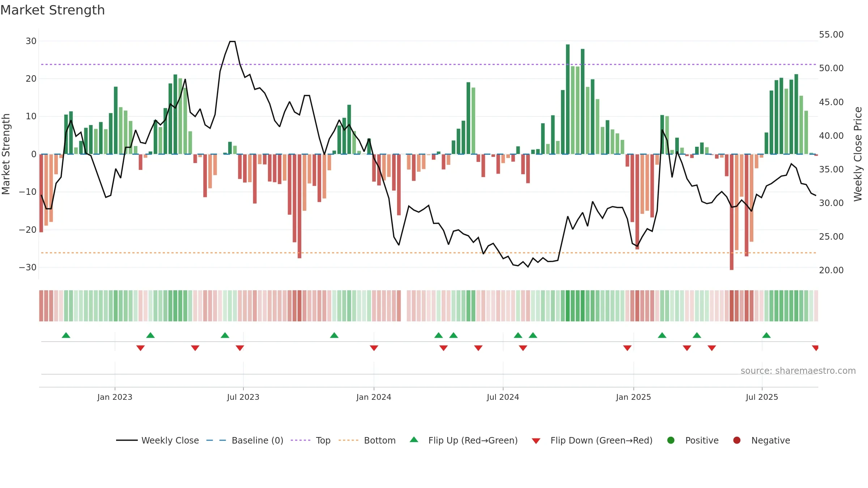Screen dimensions: 868x488
Task: Click the red flip-down marker just before Jan 2025
Action: coord(627,348)
